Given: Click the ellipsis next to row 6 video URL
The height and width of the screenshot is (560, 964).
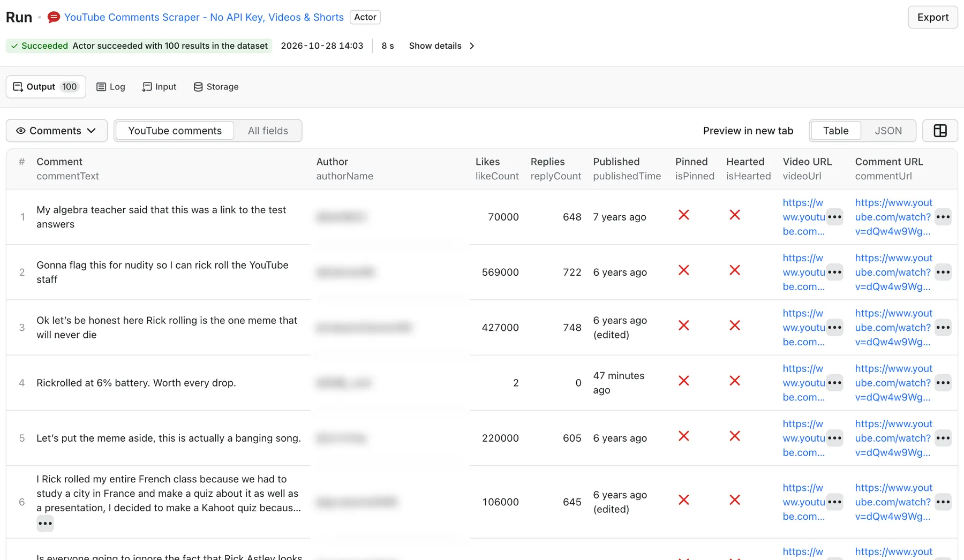Looking at the screenshot, I should [834, 502].
